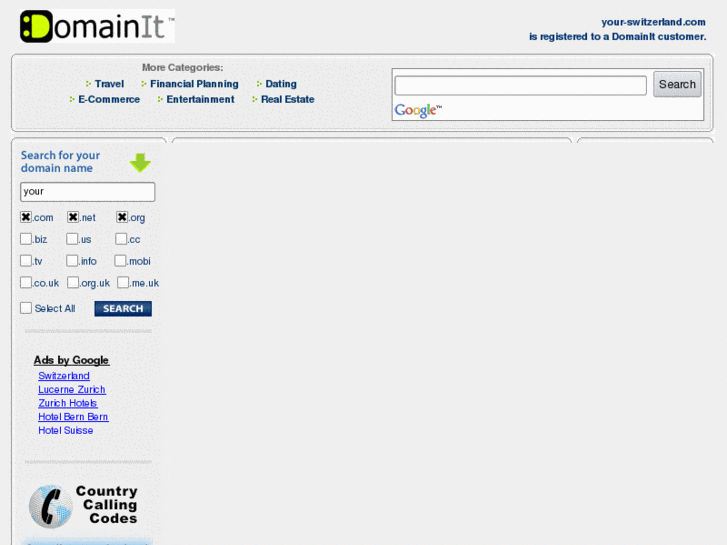Open the Lucerne Zurich ad link
This screenshot has height=545, width=727.
[x=72, y=390]
